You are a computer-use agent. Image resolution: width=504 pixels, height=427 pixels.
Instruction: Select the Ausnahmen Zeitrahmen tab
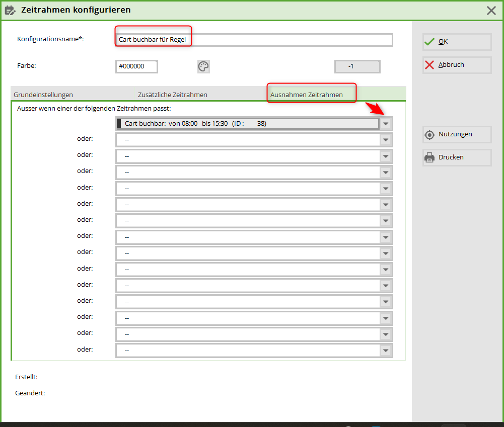(306, 95)
